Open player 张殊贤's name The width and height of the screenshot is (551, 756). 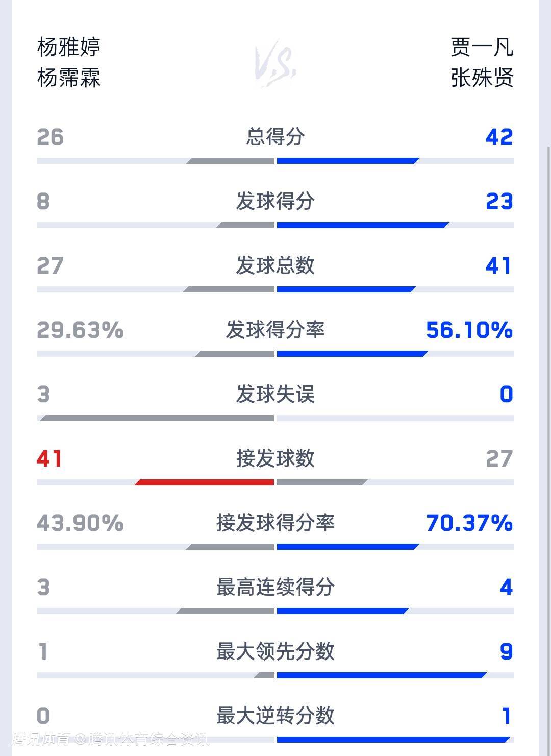482,78
